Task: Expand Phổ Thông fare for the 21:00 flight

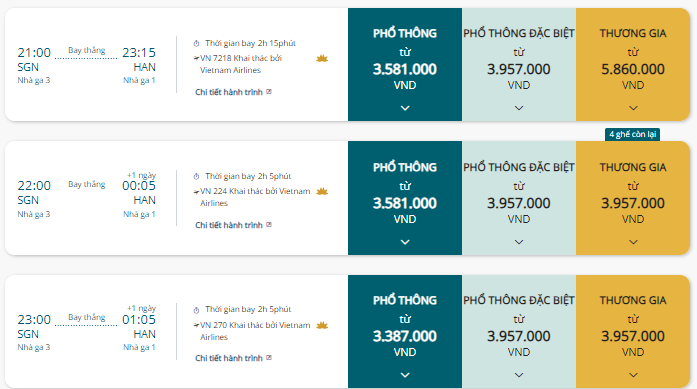Action: click(405, 108)
